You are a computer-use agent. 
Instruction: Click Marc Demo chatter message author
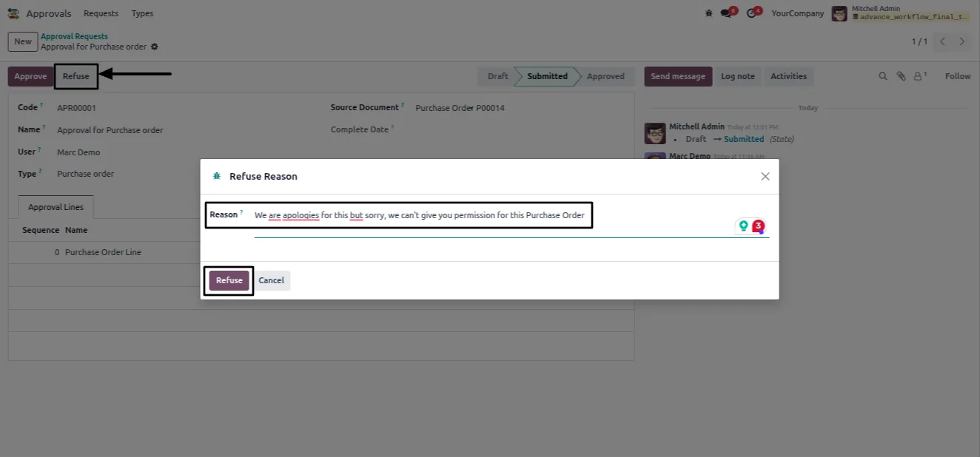[690, 157]
